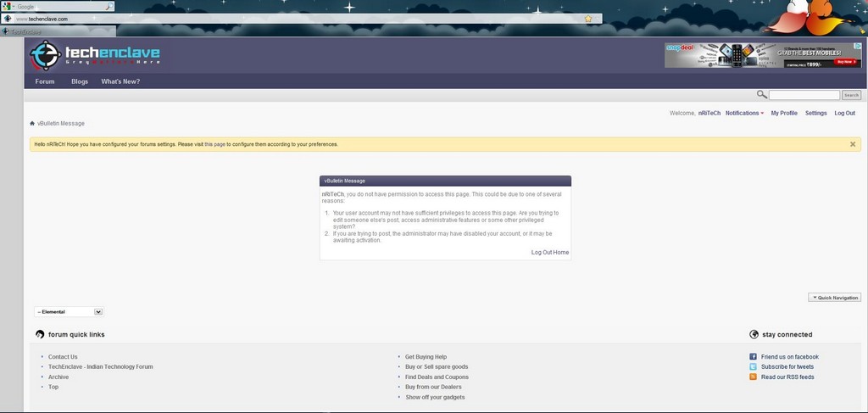
Task: Open the Quick Navigation menu
Action: [x=834, y=298]
